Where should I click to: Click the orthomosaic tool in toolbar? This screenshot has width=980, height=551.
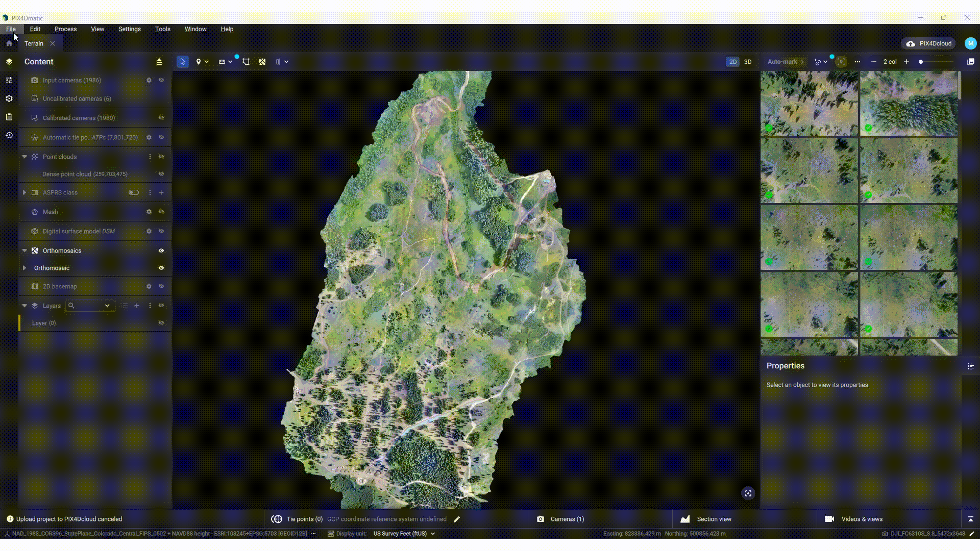coord(262,62)
